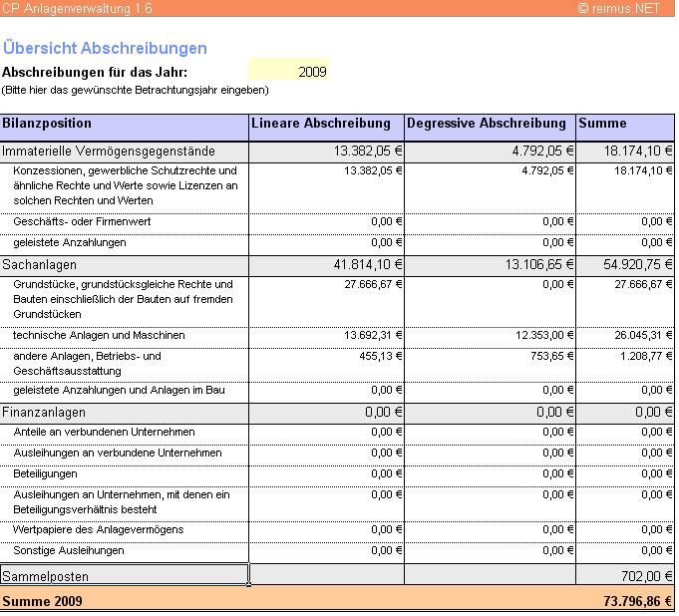Select geleistete Anzahlungen und Anlagen im Bau
679x616 pixels.
[119, 390]
